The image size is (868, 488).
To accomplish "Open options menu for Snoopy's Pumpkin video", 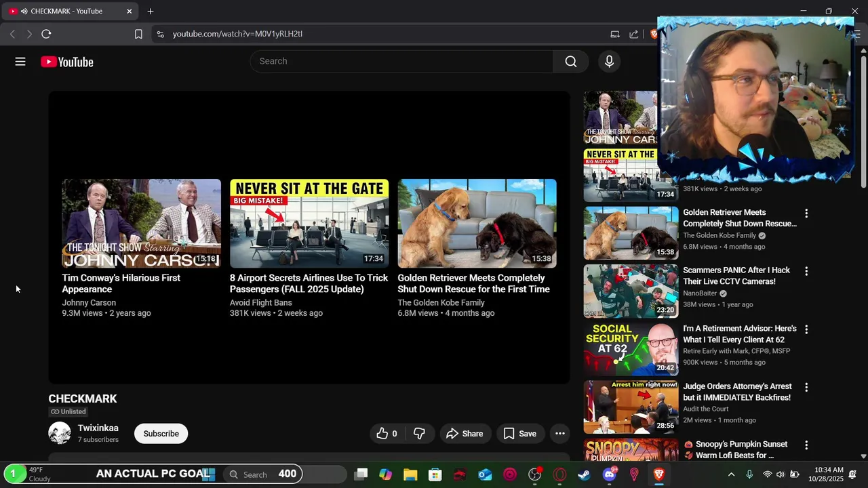I will coord(806,445).
